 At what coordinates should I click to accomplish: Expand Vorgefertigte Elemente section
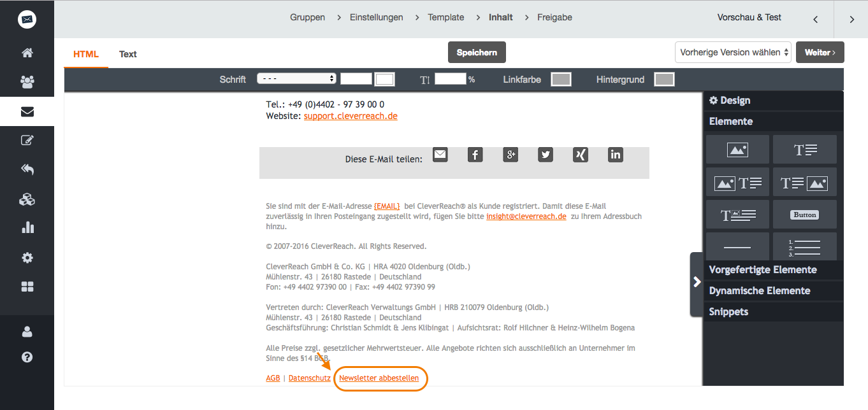pyautogui.click(x=773, y=270)
